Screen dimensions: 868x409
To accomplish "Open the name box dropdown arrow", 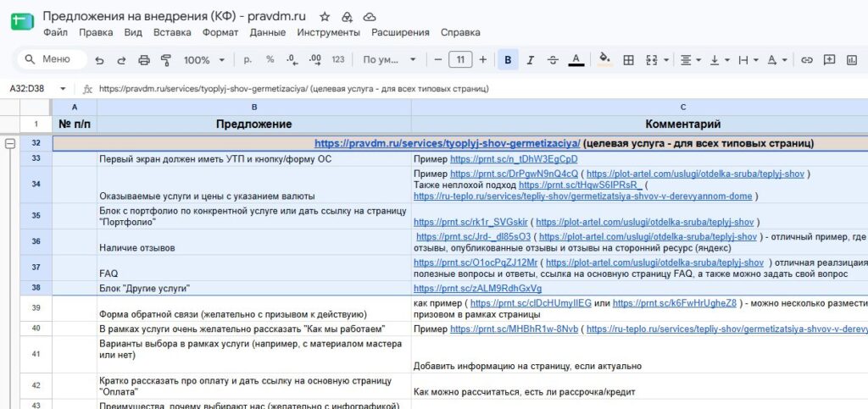I will (63, 89).
